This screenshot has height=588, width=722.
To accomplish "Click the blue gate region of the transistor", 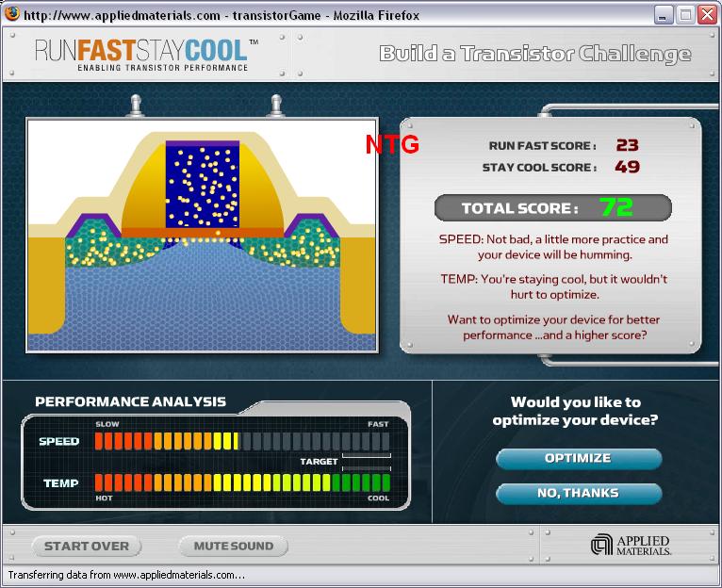I will 203,187.
